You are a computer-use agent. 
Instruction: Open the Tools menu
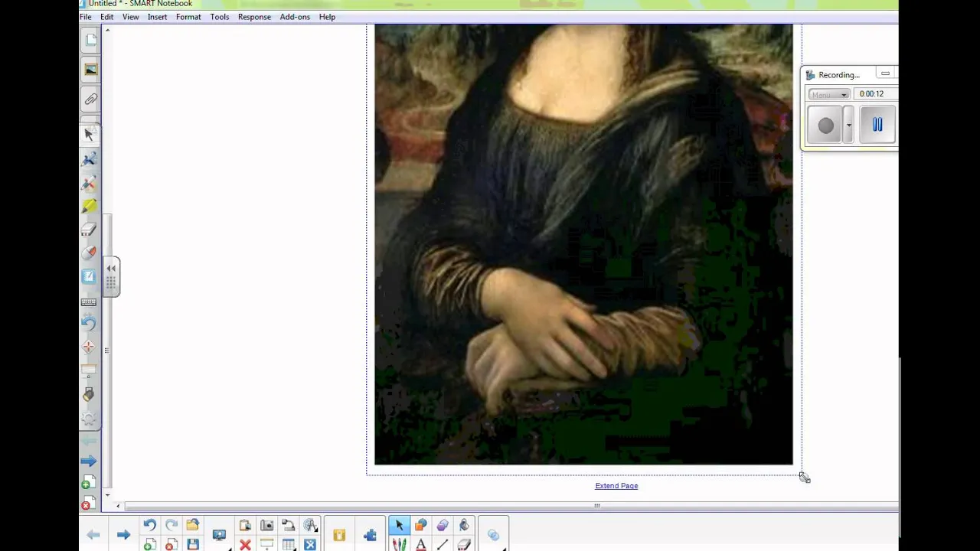click(x=220, y=17)
